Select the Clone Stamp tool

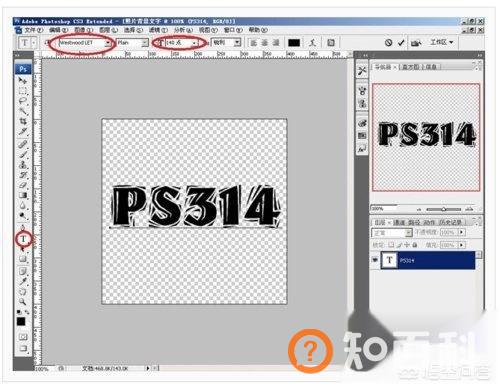pyautogui.click(x=23, y=165)
